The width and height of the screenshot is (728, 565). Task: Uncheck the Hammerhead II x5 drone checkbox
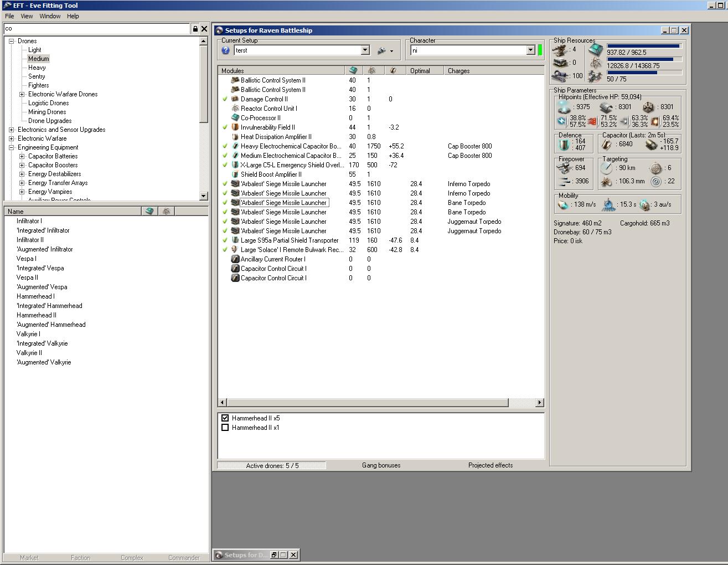225,418
